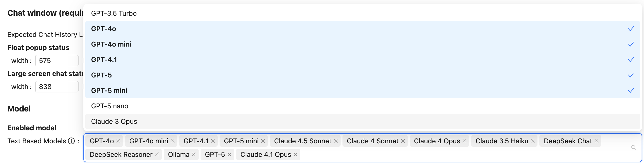Remove the DeepSeek Chat tag
Screen dimensions: 644x166
[597, 141]
